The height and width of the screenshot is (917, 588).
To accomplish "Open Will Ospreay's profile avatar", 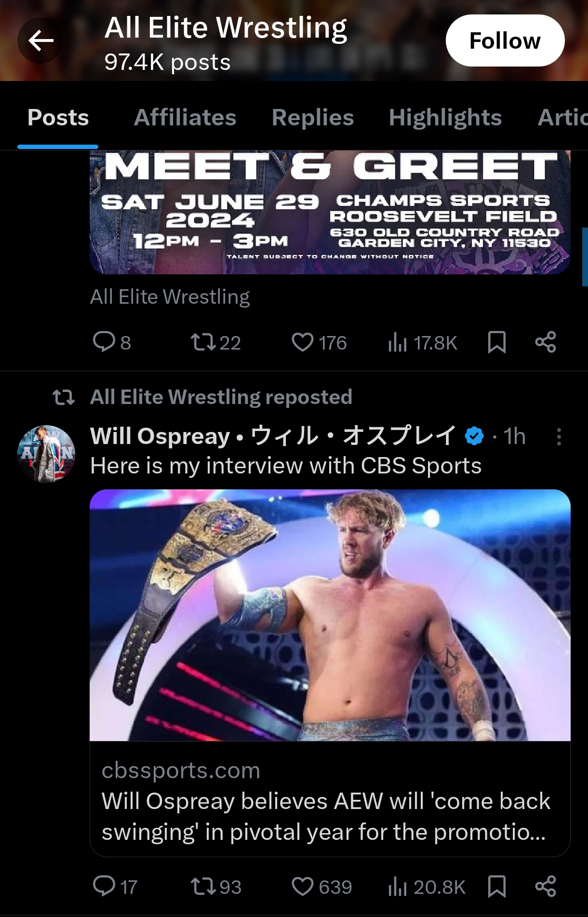I will pyautogui.click(x=46, y=454).
